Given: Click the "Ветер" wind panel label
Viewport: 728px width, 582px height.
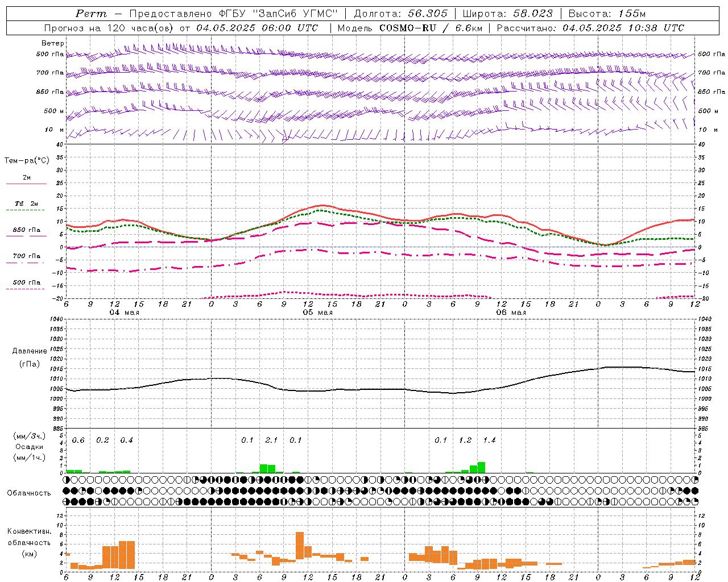Looking at the screenshot, I should click(53, 43).
